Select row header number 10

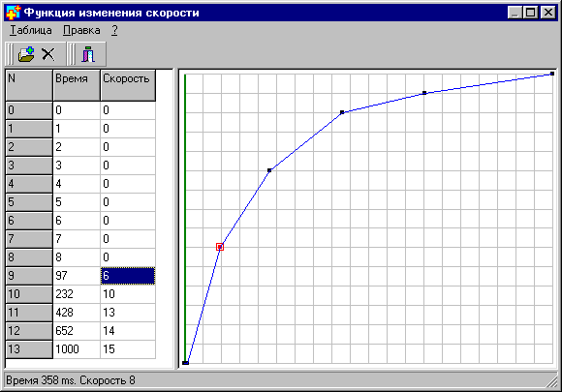[x=29, y=294]
